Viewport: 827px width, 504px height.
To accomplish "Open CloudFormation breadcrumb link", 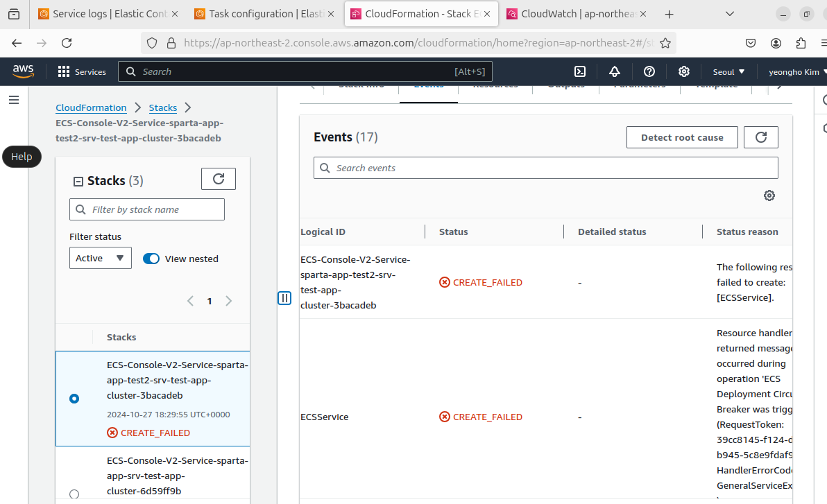I will pos(92,107).
